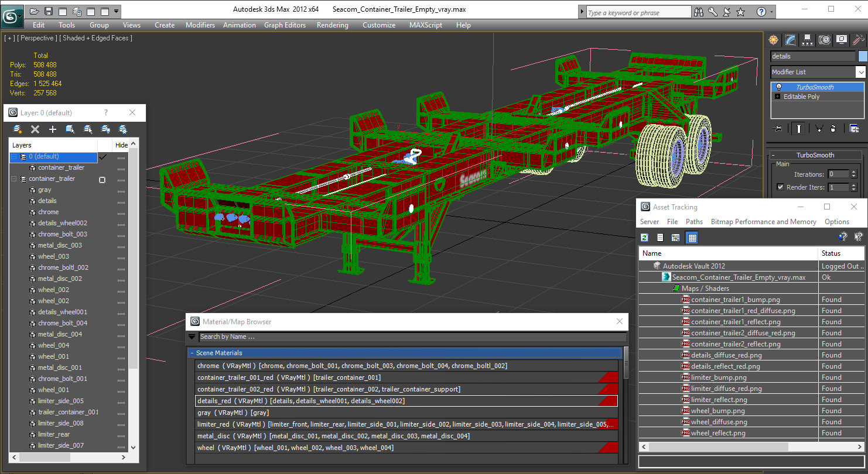The width and height of the screenshot is (868, 474).
Task: Collapse the TurboSmooth rollout
Action: [773, 155]
